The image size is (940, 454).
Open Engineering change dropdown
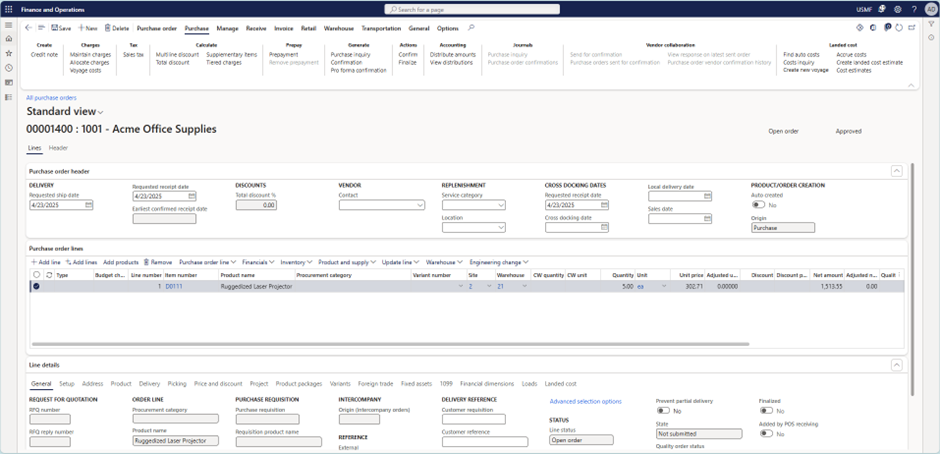(x=499, y=262)
